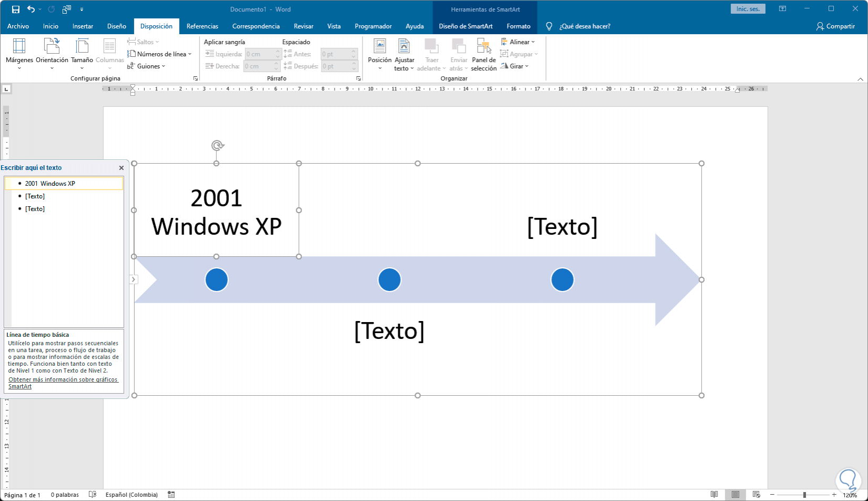Image resolution: width=868 pixels, height=501 pixels.
Task: Click the '2001 Windows XP' text box in diagram
Action: [x=217, y=210]
